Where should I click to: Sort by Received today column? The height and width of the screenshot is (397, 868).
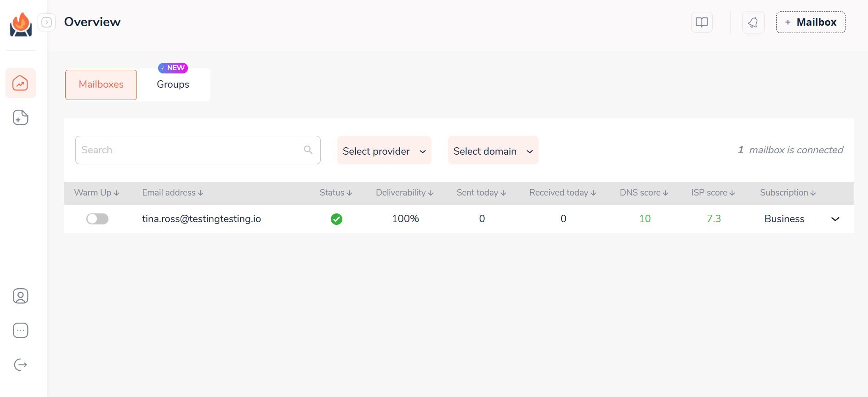(x=563, y=193)
